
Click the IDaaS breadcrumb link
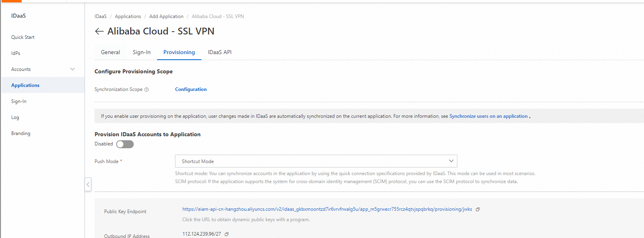pos(101,16)
